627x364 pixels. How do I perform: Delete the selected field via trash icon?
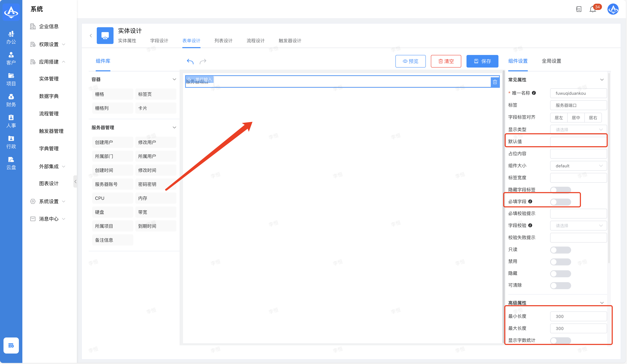click(495, 82)
